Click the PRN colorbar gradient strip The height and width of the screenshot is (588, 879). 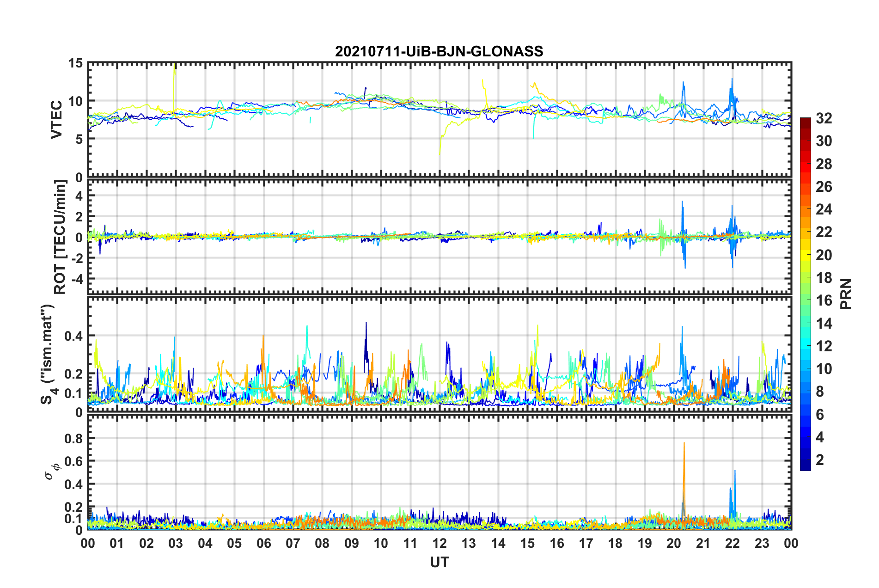pos(805,294)
